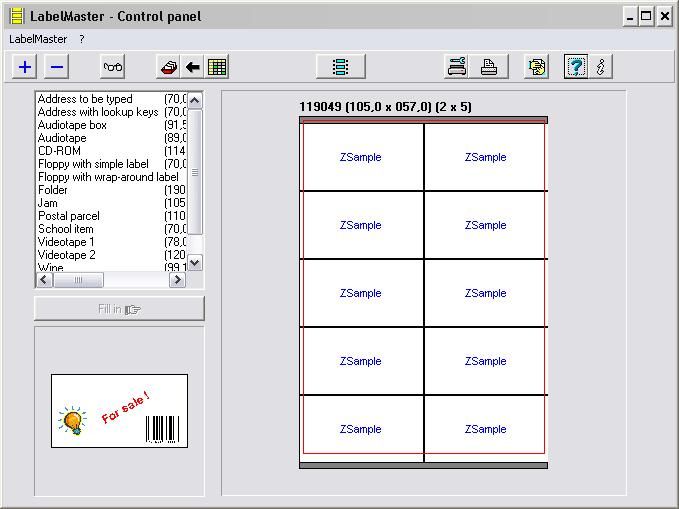Click the top-left ZSample label cell
This screenshot has width=679, height=509.
pos(361,157)
